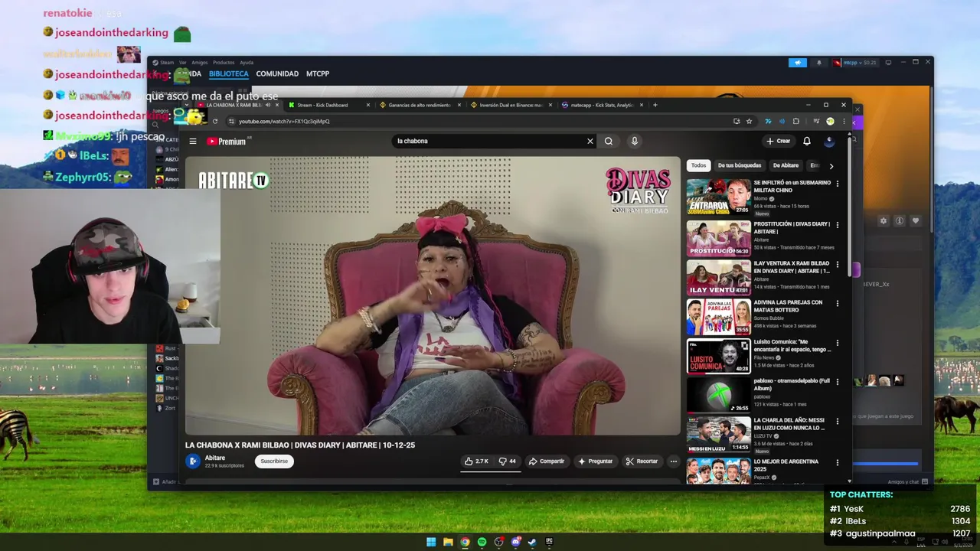The image size is (980, 551).
Task: Open the YouTube account avatar menu
Action: point(829,141)
